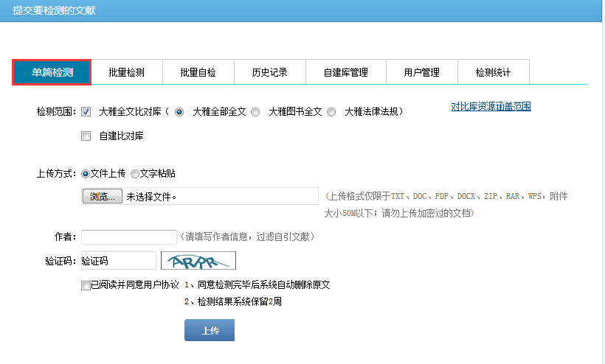605x364 pixels.
Task: Choose the 大雅图书全文 radio option
Action: pos(255,113)
